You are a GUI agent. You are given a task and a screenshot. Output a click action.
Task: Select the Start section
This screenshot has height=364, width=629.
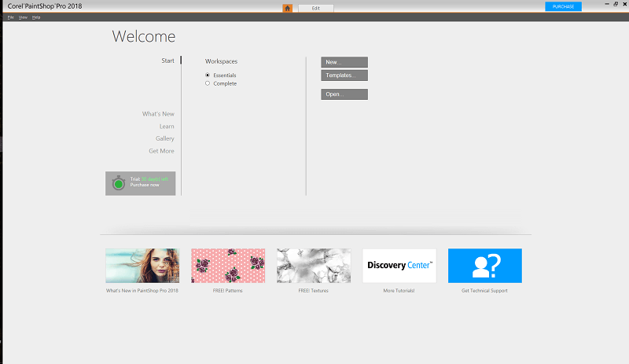[167, 61]
